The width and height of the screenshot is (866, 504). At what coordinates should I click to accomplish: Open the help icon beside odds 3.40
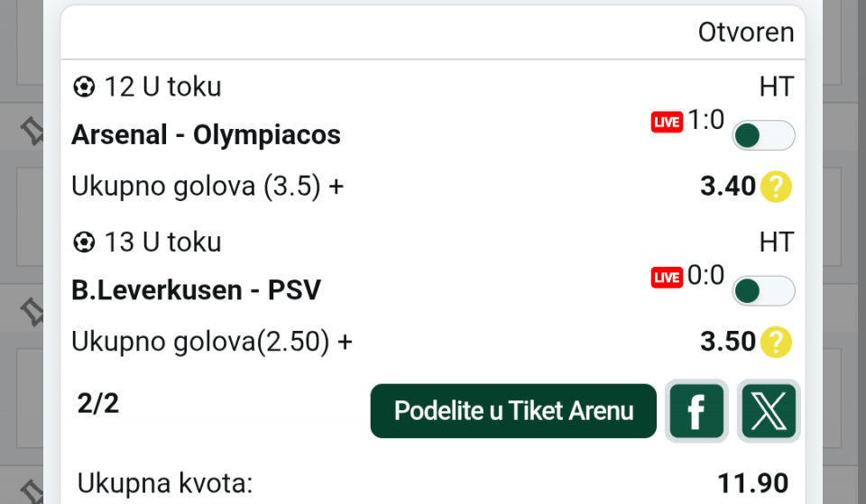776,187
